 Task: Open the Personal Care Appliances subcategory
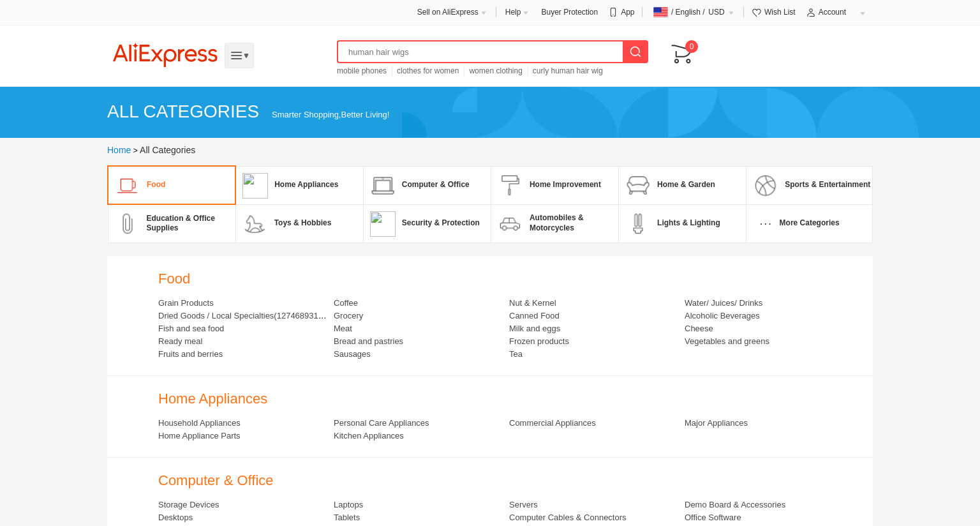click(381, 423)
